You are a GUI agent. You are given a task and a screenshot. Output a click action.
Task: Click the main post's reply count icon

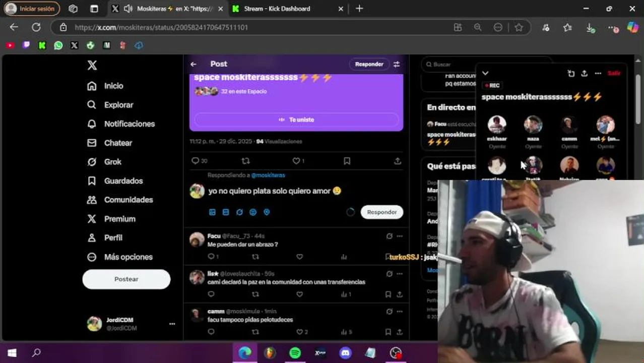(x=196, y=161)
